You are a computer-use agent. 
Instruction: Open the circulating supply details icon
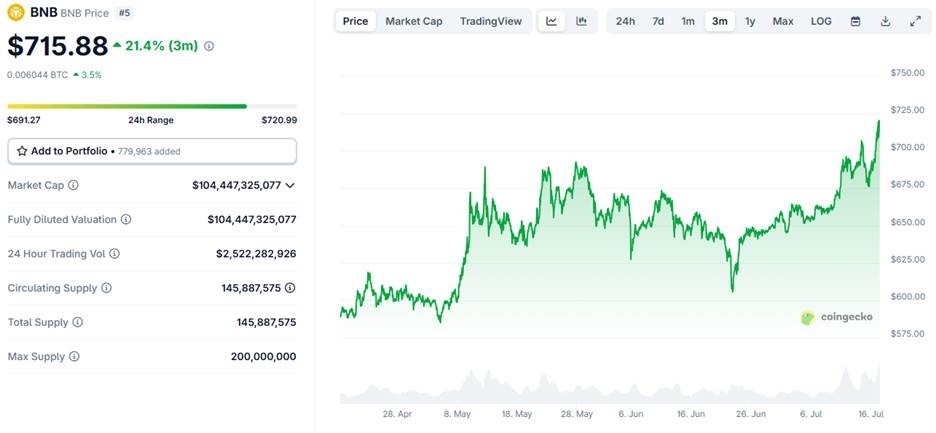coord(290,288)
